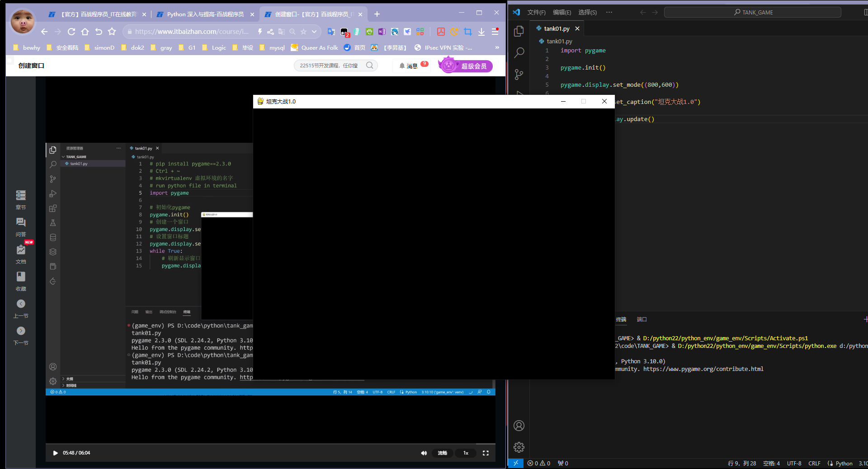Click the search magnifier in the course search box
The height and width of the screenshot is (469, 868).
(x=369, y=66)
